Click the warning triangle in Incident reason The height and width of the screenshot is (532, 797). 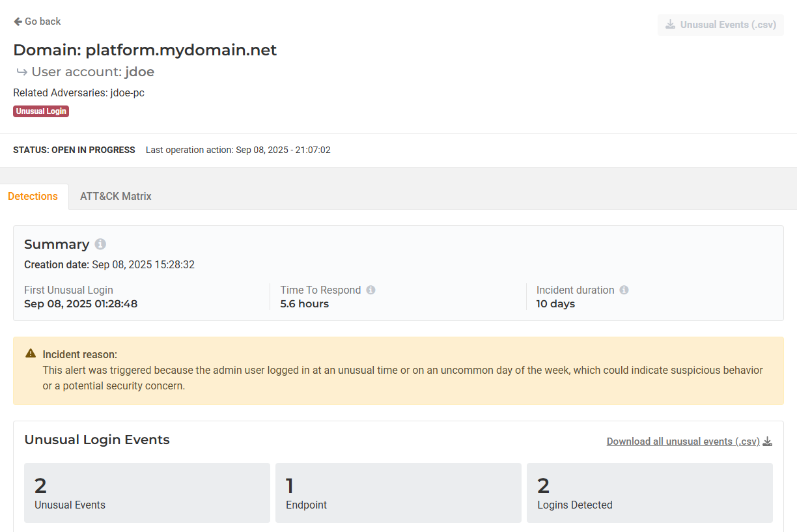(x=31, y=354)
